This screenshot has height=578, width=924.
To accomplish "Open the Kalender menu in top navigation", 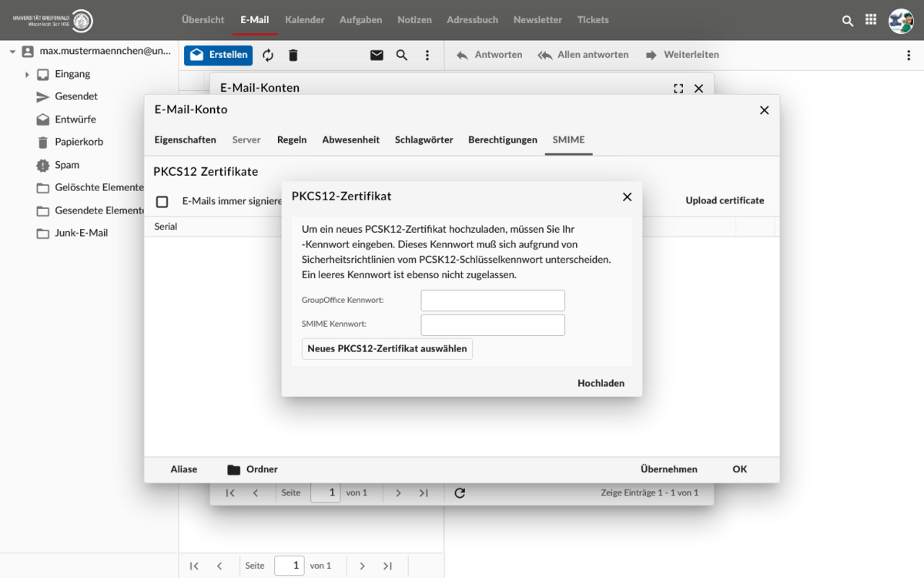I will pyautogui.click(x=304, y=20).
